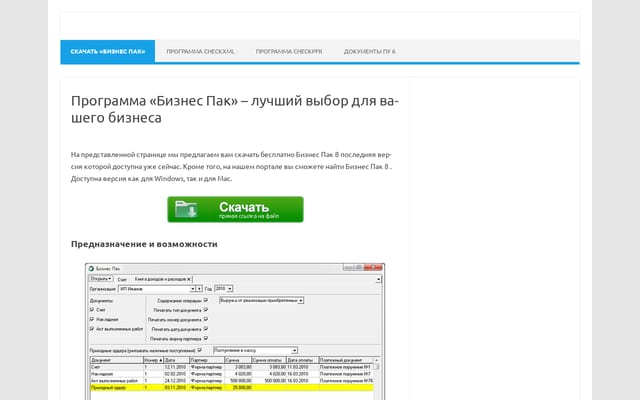Toggle the Накладная checkbox
The height and width of the screenshot is (400, 640).
tap(92, 319)
